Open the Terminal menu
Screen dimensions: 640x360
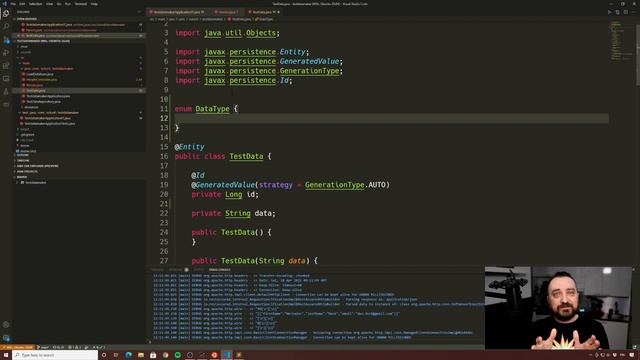coord(81,4)
